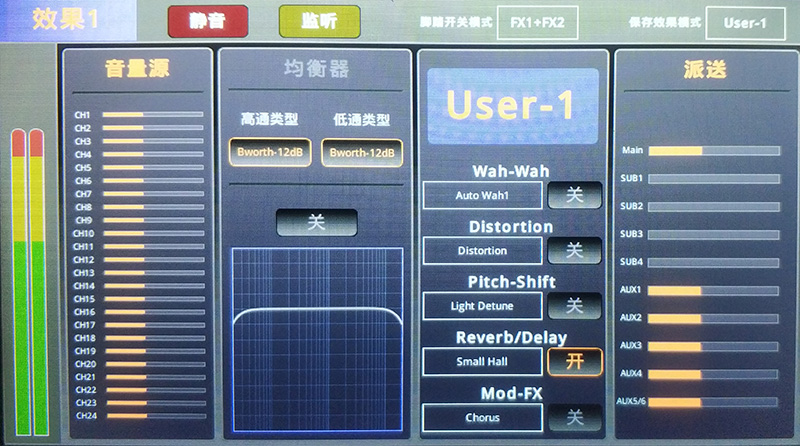Open the FX1+FX2 footswitch mode selector
The image size is (800, 446).
pos(537,22)
